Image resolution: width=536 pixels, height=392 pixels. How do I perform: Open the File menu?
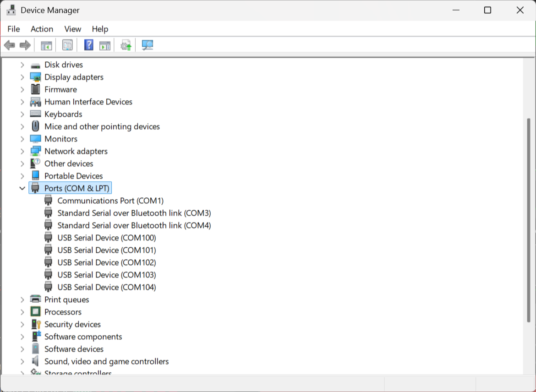[x=14, y=29]
